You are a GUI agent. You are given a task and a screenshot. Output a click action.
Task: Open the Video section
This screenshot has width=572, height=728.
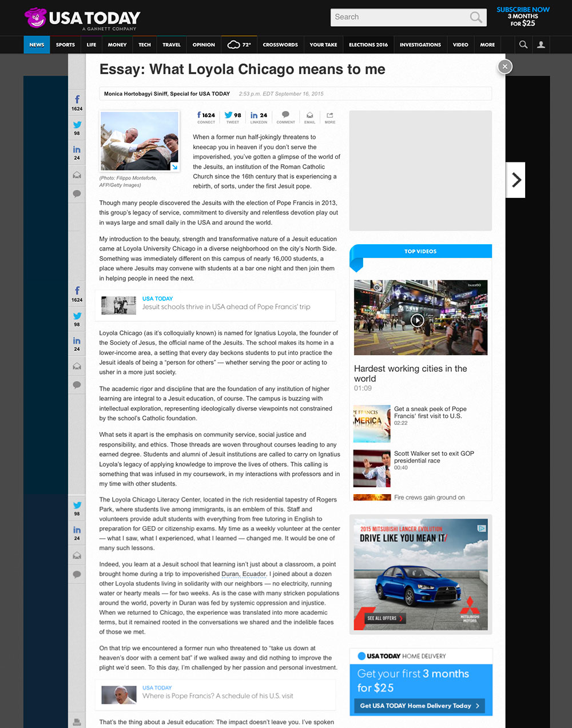[460, 45]
